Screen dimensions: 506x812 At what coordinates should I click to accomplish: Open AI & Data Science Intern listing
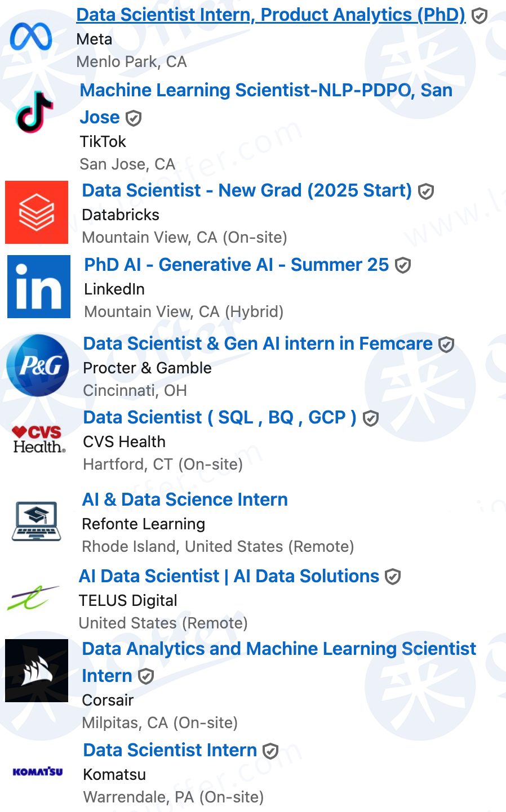click(x=185, y=499)
